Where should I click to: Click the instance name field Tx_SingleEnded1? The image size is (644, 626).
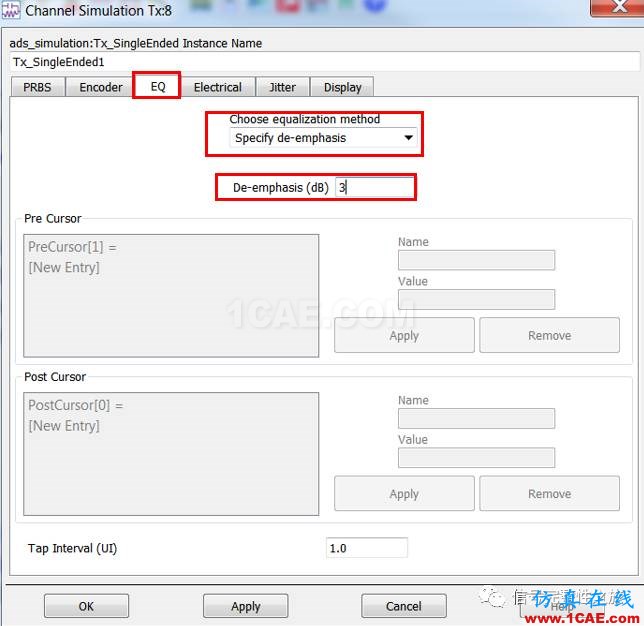(x=324, y=62)
